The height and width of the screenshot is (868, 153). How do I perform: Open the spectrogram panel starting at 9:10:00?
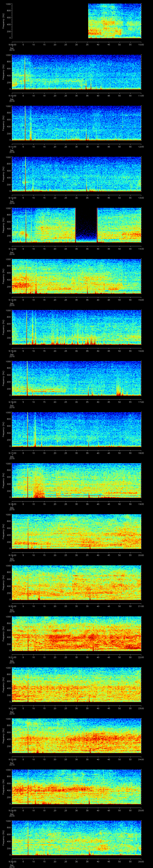pyautogui.click(x=77, y=72)
